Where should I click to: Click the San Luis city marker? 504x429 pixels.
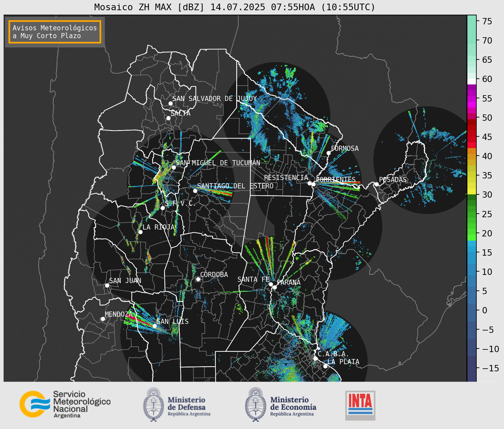point(154,326)
